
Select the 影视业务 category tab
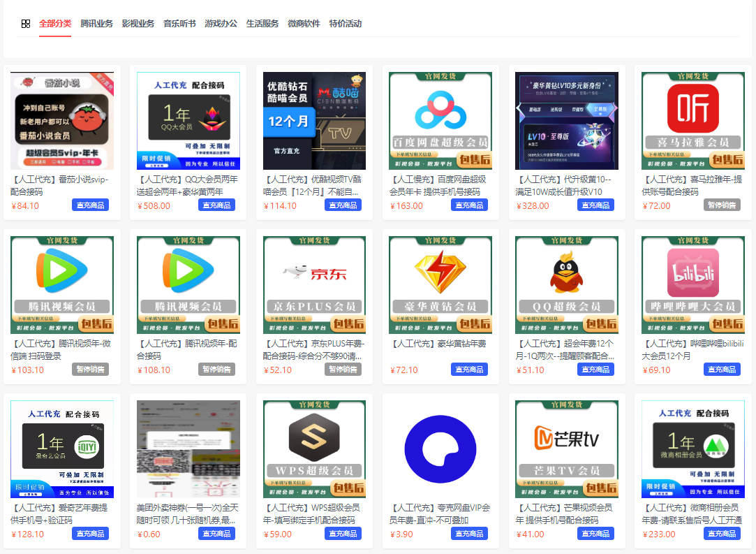click(138, 24)
